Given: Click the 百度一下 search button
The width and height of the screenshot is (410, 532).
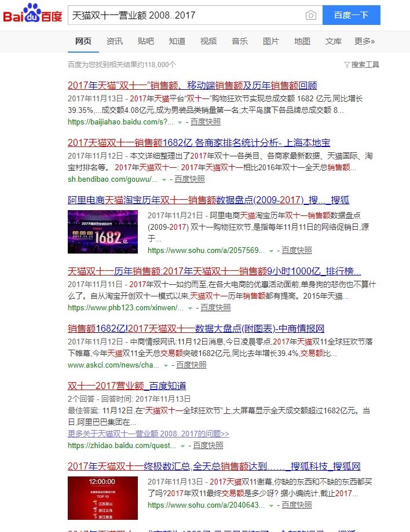Looking at the screenshot, I should pos(352,15).
